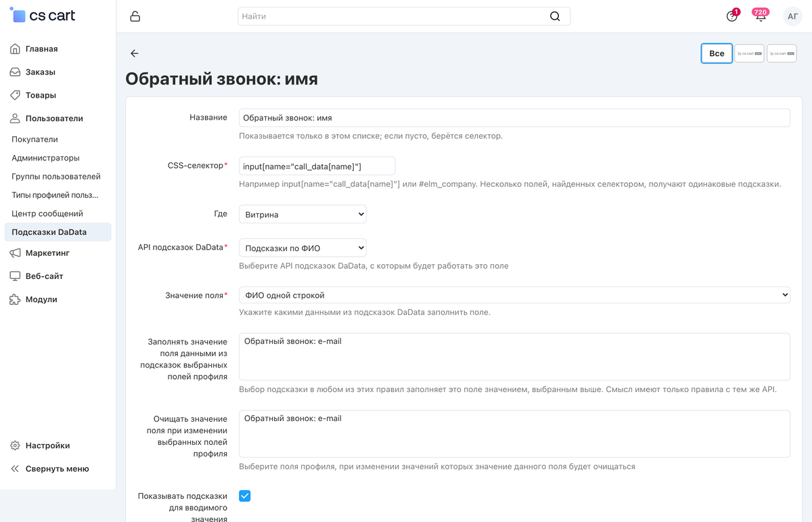Open the АГ user avatar menu
The image size is (812, 522).
click(792, 16)
